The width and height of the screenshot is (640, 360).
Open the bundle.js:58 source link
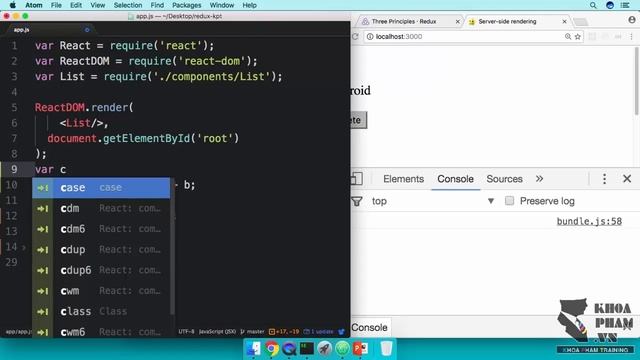pyautogui.click(x=589, y=221)
